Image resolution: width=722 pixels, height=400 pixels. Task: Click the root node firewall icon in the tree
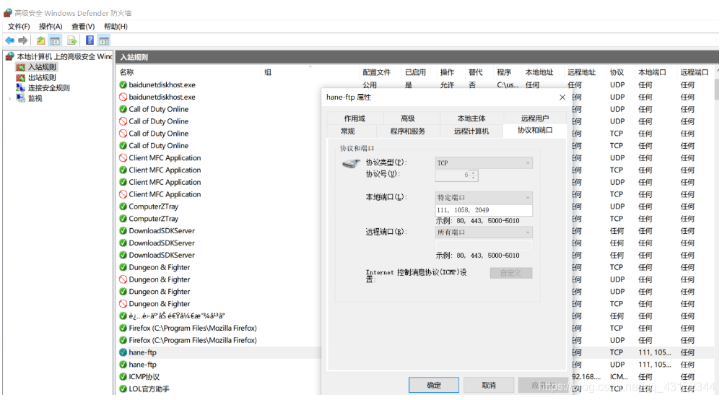coord(10,56)
